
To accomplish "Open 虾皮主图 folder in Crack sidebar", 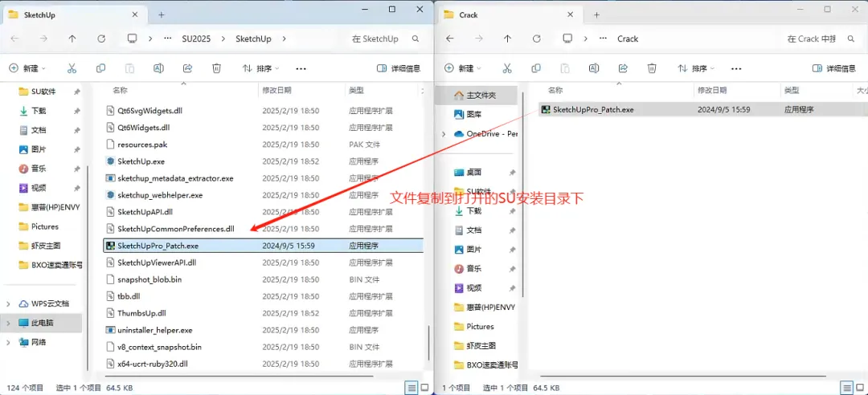I will coord(477,346).
